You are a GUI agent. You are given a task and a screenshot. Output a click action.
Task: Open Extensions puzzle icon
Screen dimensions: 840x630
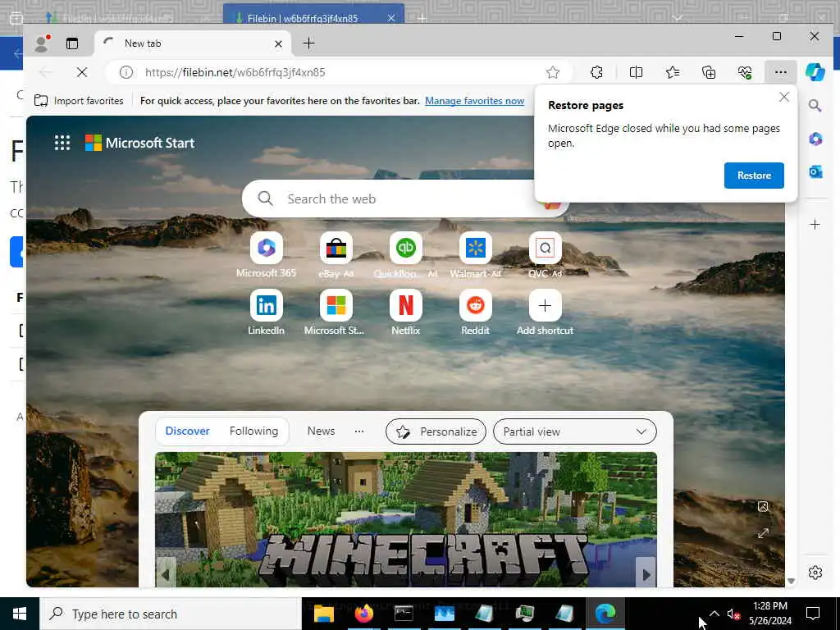(596, 72)
